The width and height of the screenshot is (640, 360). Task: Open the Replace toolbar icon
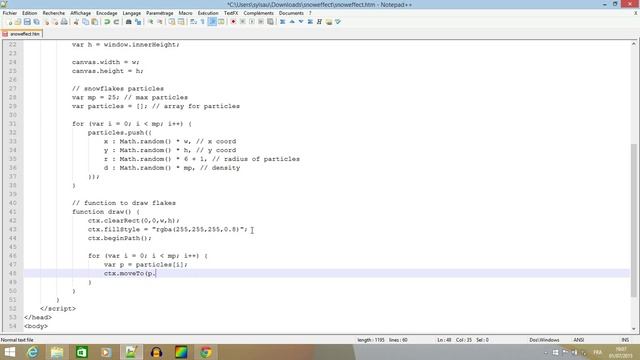138,22
